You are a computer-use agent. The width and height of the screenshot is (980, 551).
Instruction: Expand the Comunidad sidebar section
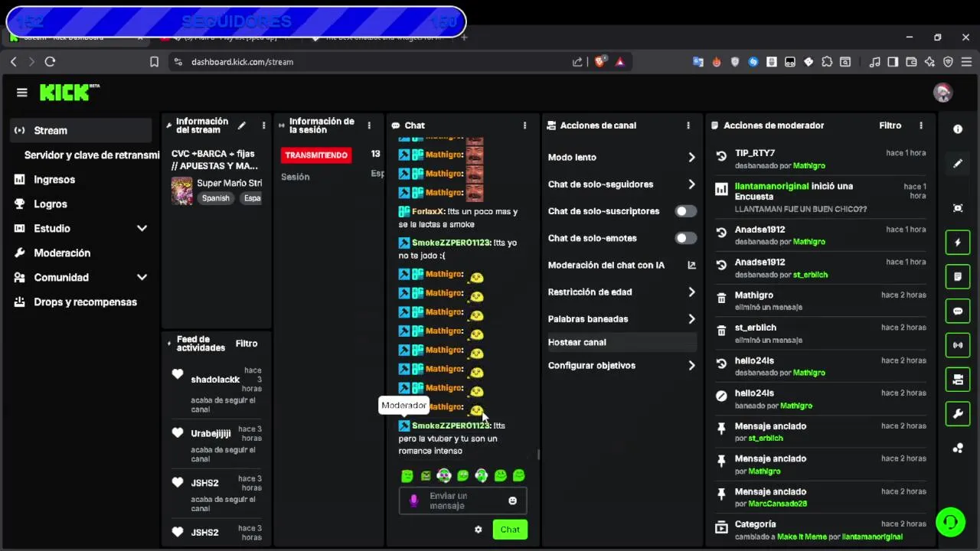point(80,277)
